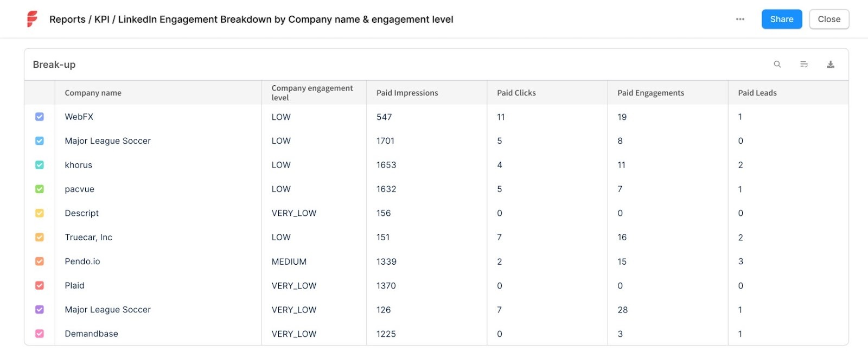Click the 28 paid engagements value
This screenshot has height=358, width=868.
pyautogui.click(x=622, y=310)
